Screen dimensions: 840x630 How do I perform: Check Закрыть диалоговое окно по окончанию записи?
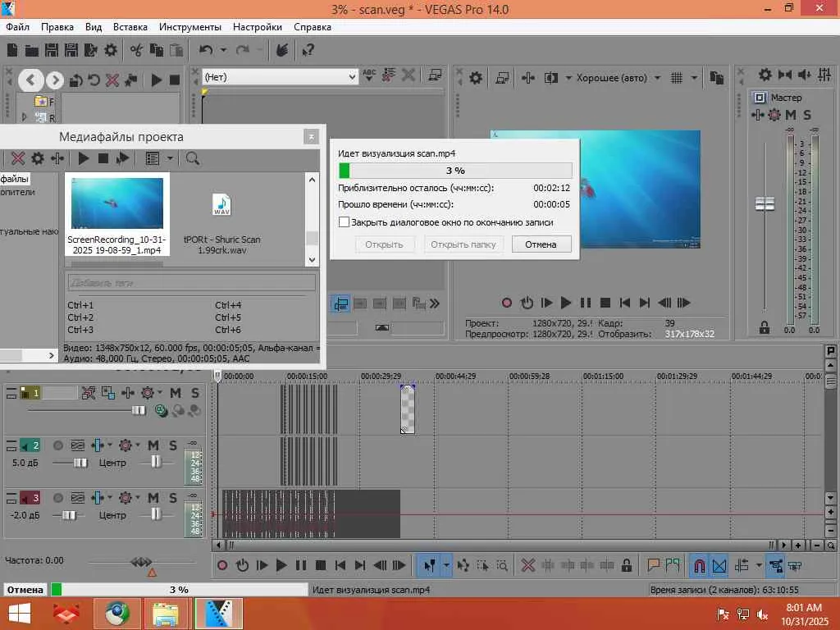coord(344,221)
